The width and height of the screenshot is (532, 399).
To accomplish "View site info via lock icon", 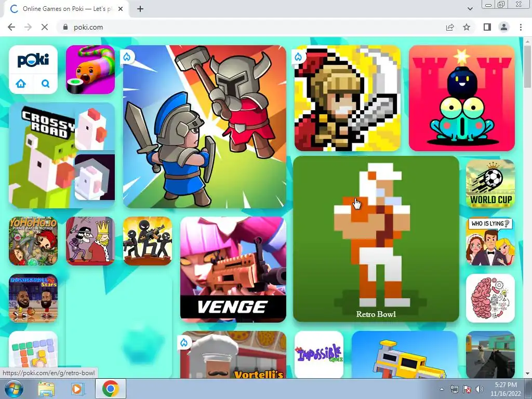I will pos(65,27).
